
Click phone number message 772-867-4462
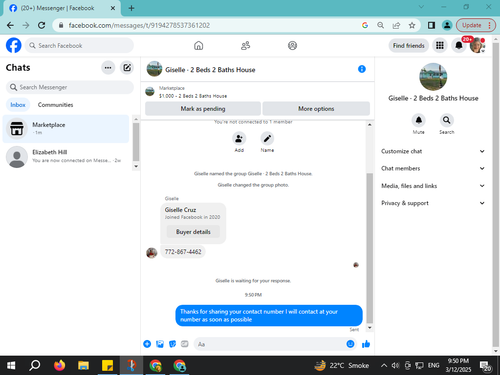click(x=183, y=252)
